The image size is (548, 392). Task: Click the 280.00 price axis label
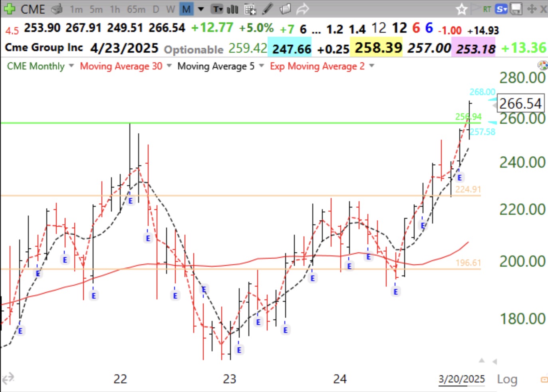pyautogui.click(x=522, y=77)
